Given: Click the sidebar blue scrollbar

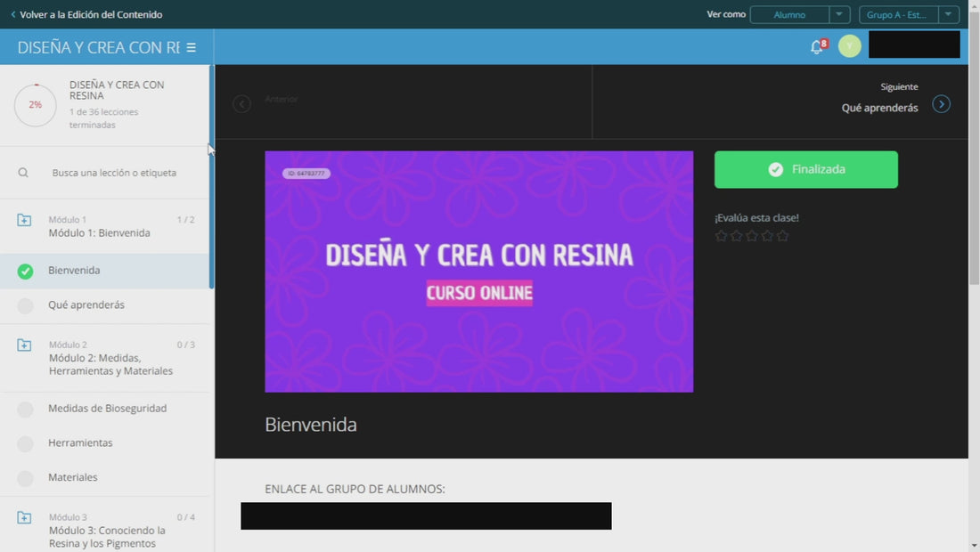Looking at the screenshot, I should pos(211,176).
